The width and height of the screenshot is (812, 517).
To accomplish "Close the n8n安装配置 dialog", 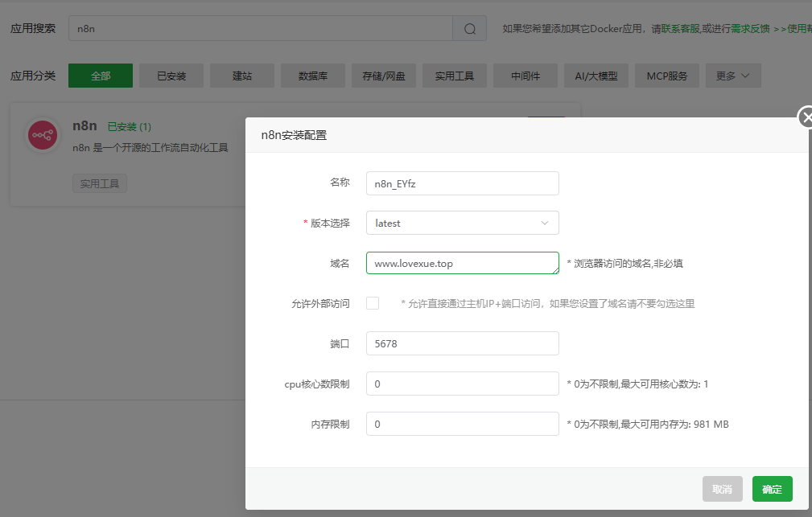I will 806,117.
